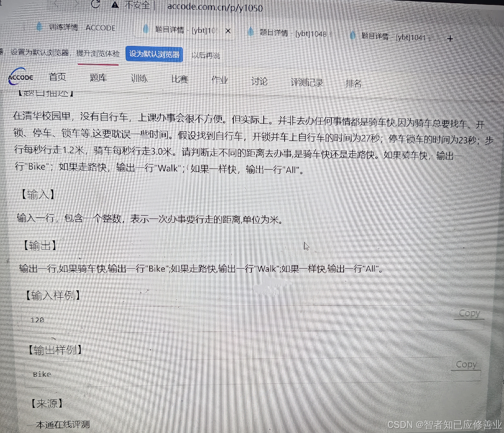Open the 比赛 navigation item
504x433 pixels.
pos(180,79)
